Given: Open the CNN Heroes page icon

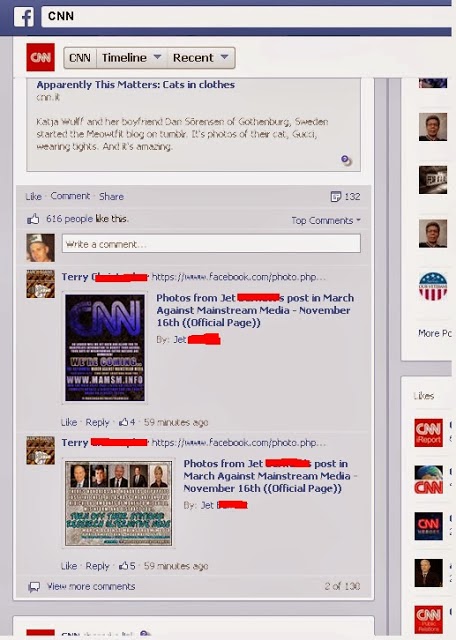Looking at the screenshot, I should [428, 526].
